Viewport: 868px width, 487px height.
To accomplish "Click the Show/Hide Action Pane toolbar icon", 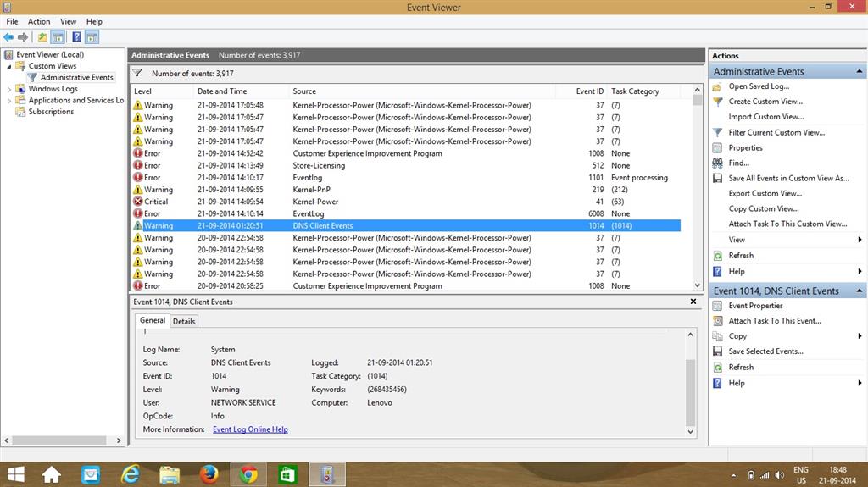I will coord(92,37).
